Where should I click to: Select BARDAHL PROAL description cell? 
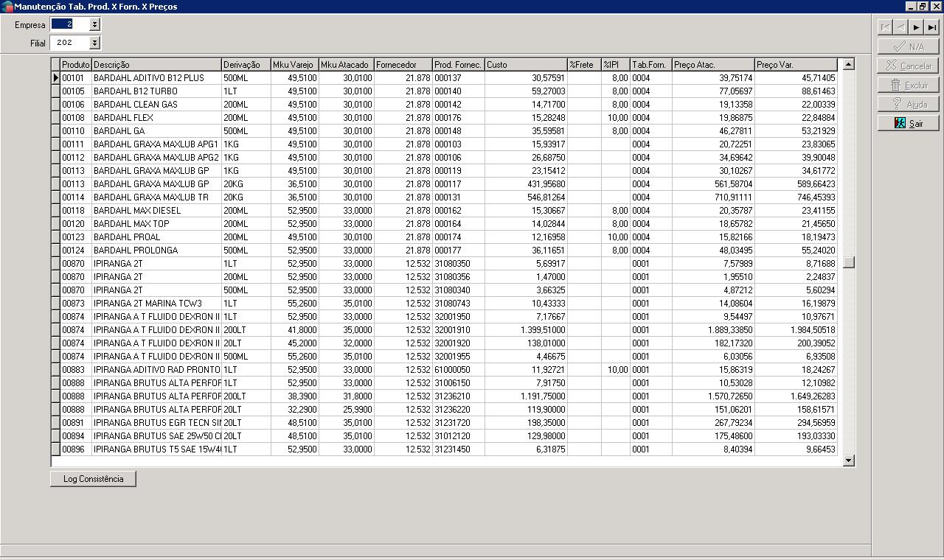point(157,237)
